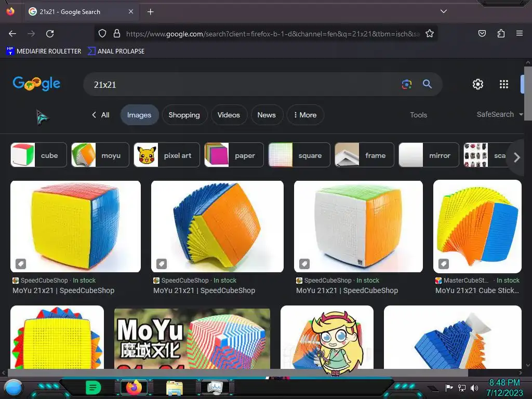Click the site padlock security icon

(117, 33)
